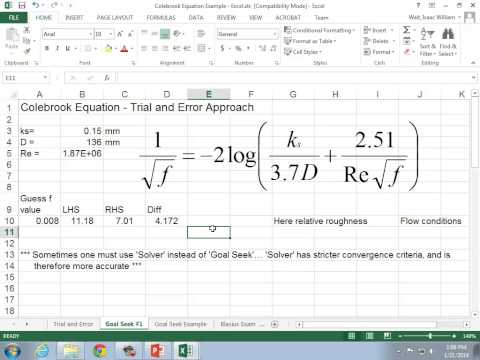The height and width of the screenshot is (360, 480).
Task: Click the Windows Start button
Action: coord(12,350)
